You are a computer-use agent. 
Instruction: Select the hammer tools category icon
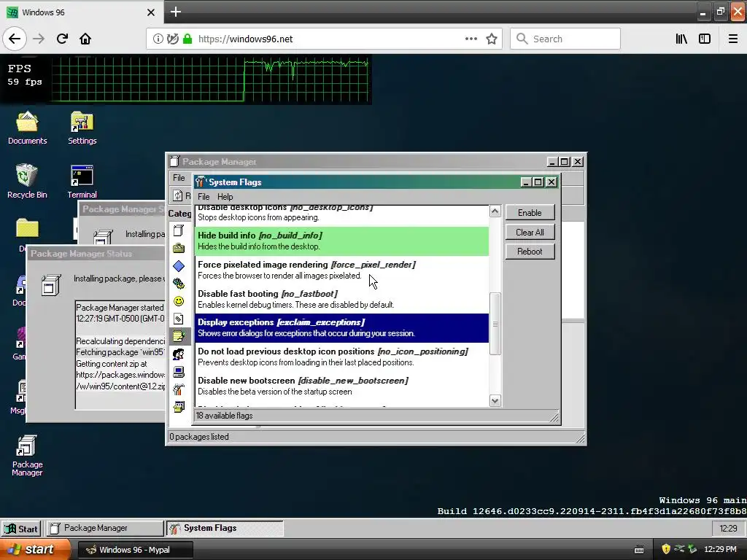[x=179, y=389]
